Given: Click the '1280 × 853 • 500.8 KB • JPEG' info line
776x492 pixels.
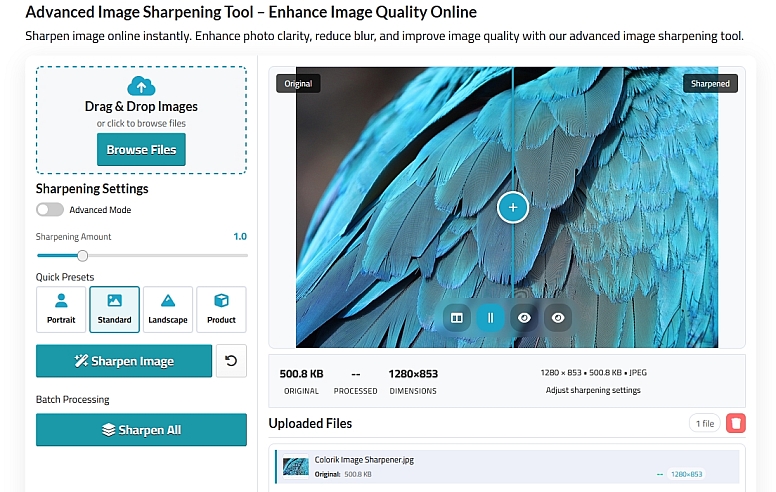Looking at the screenshot, I should pyautogui.click(x=593, y=373).
